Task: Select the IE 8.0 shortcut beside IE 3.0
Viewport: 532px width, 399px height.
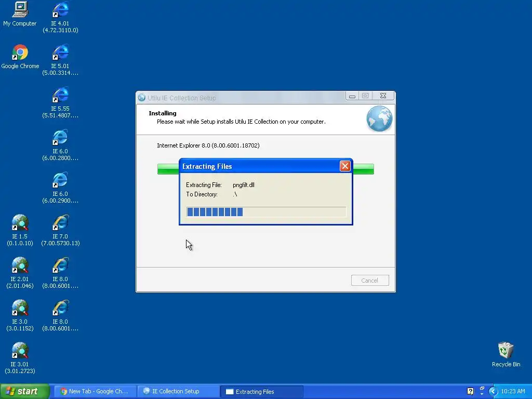Action: click(60, 315)
